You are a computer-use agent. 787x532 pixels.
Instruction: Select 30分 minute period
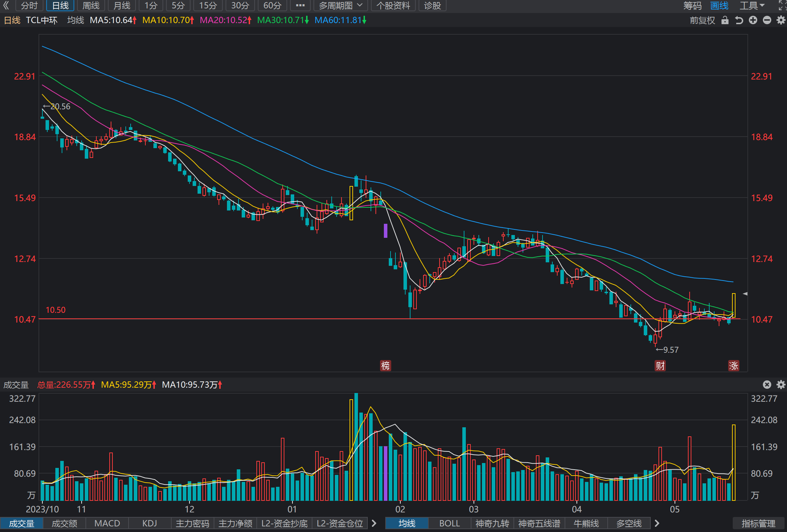[240, 5]
